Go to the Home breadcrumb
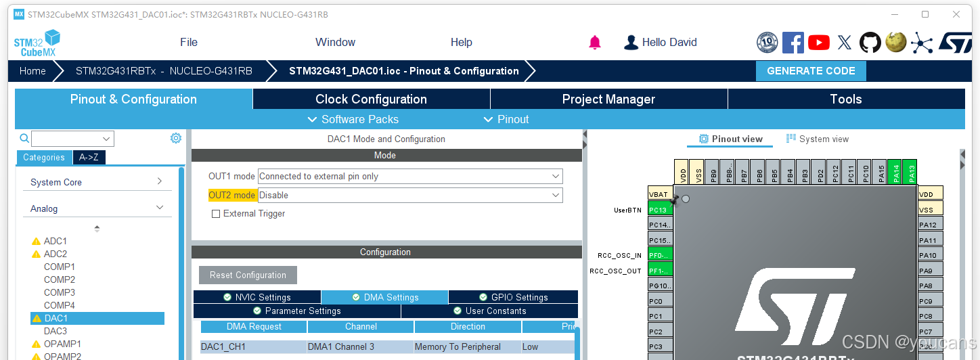980x360 pixels. pyautogui.click(x=32, y=71)
